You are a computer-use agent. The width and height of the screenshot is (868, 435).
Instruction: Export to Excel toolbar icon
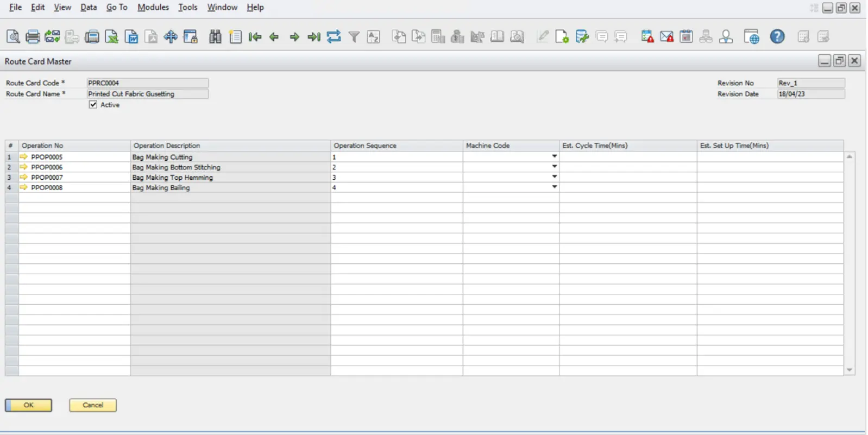point(111,36)
